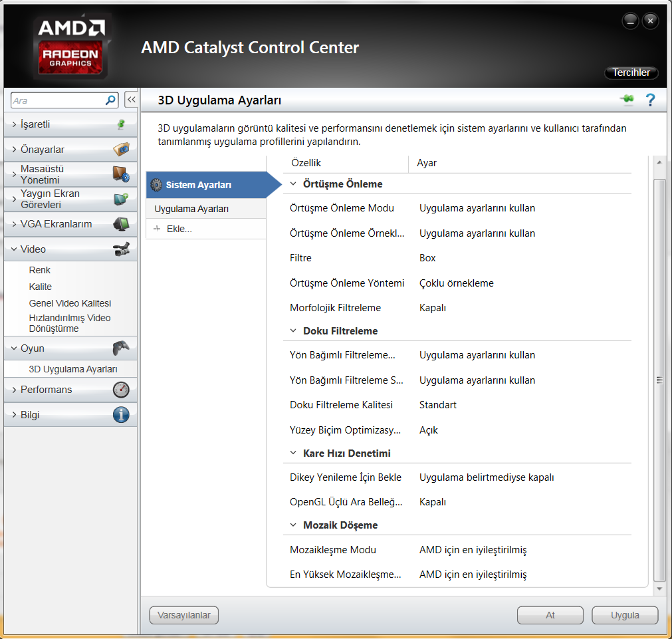Screen dimensions: 672x639
Task: Click the search magnifier icon
Action: pyautogui.click(x=110, y=100)
